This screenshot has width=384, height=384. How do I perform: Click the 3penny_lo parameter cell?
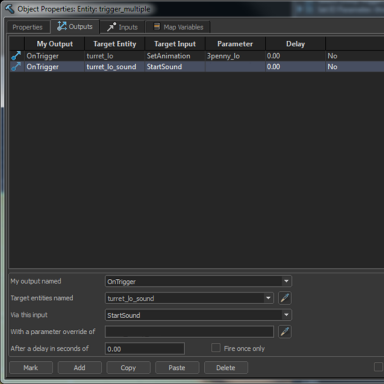click(x=235, y=56)
